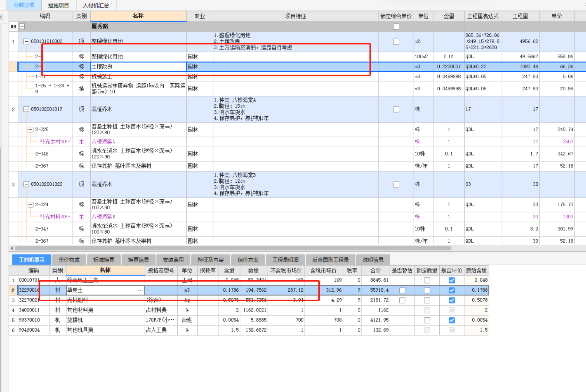Click the 土壤改良 name input cell

coord(138,67)
